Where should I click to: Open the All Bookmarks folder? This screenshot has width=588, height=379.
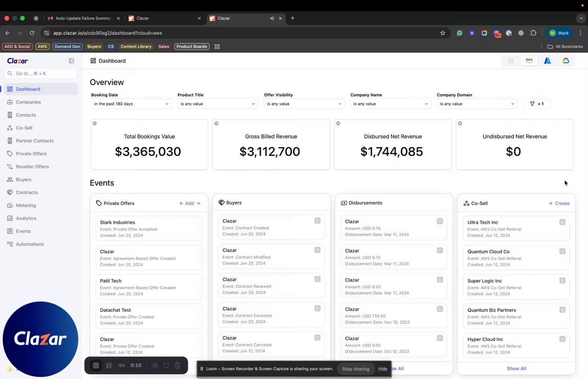(565, 46)
